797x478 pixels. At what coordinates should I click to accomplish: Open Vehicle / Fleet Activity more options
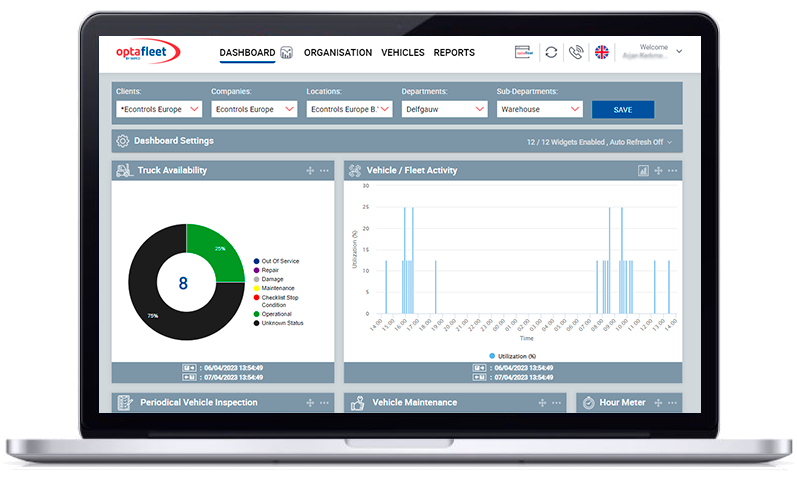point(672,171)
